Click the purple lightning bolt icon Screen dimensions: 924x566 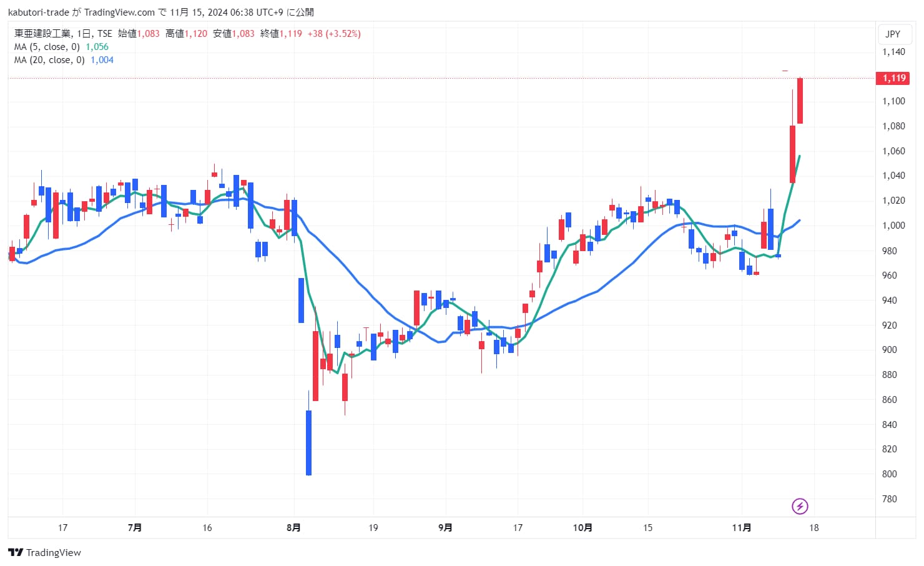pyautogui.click(x=800, y=506)
